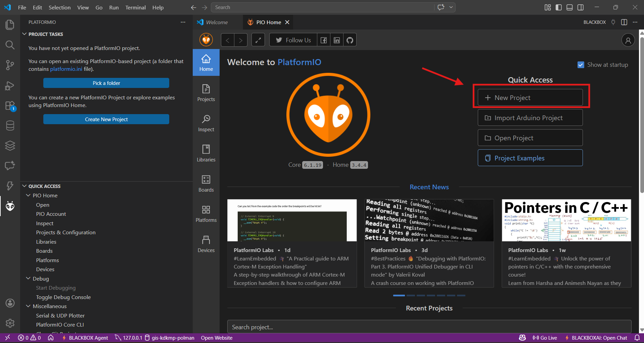The image size is (644, 343).
Task: Collapse the PIO Home tree node
Action: [29, 195]
